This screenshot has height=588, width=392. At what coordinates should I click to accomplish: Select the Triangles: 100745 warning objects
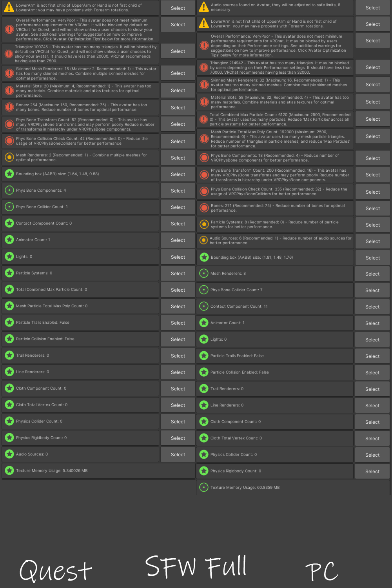(178, 51)
